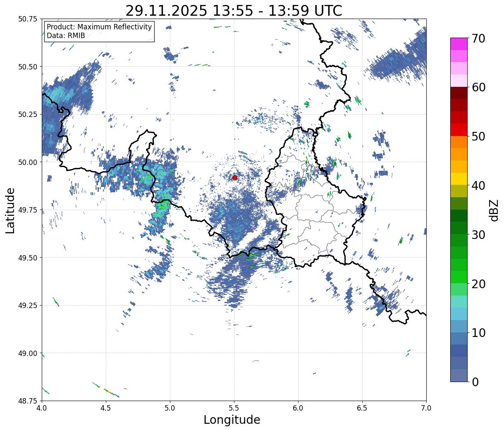This screenshot has height=430, width=504.
Task: Click the longitude tick label 7.0
Action: (x=426, y=408)
